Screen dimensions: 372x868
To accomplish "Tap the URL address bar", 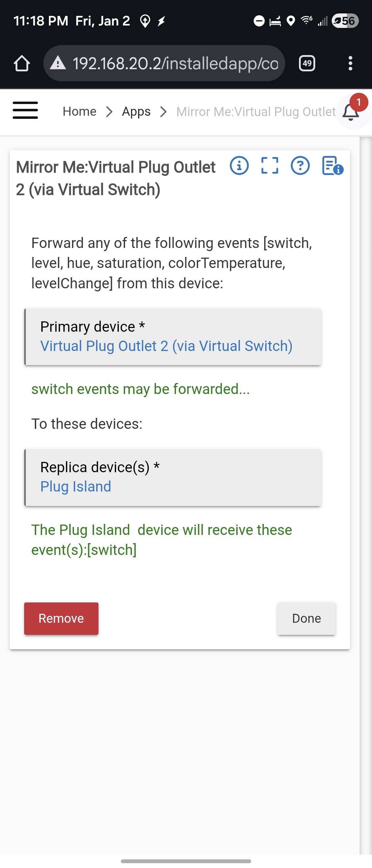I will tap(175, 63).
